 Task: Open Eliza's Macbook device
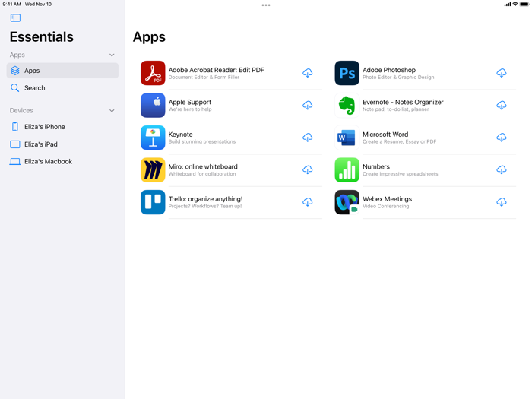[x=62, y=161]
